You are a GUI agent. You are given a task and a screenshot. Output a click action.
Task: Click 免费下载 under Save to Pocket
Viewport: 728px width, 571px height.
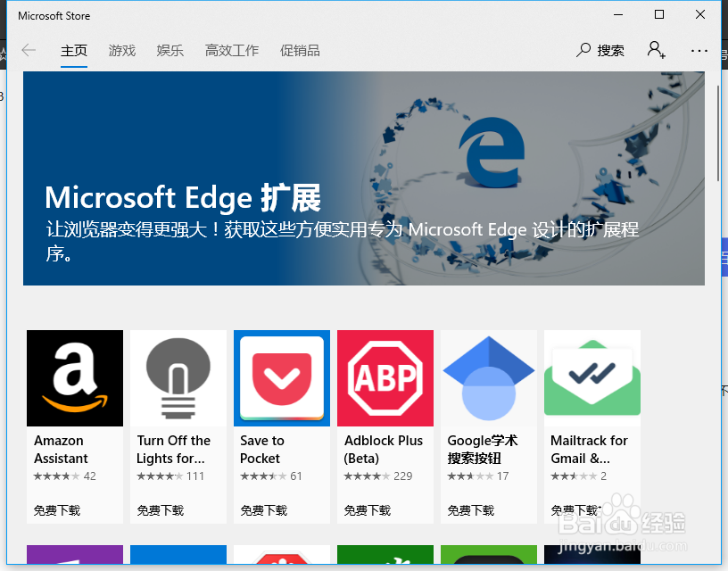264,510
